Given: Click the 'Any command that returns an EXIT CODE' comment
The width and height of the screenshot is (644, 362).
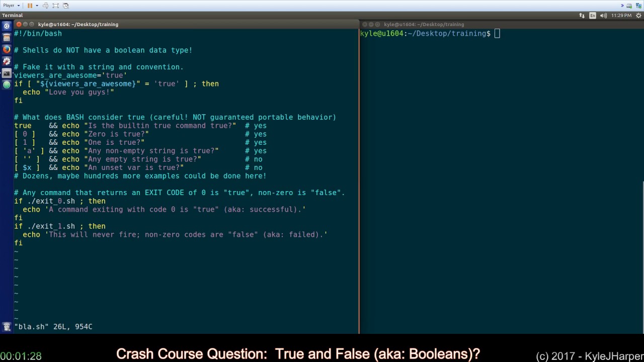Looking at the screenshot, I should (x=180, y=193).
